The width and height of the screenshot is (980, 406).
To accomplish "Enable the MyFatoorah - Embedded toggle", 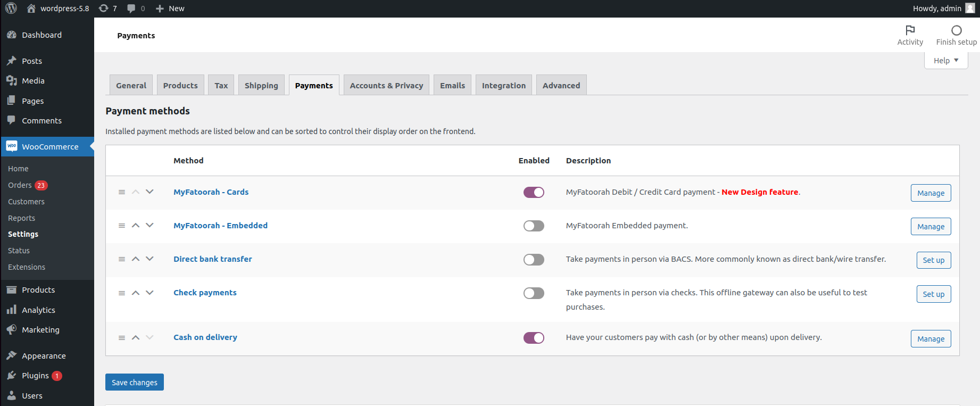I will (x=534, y=226).
